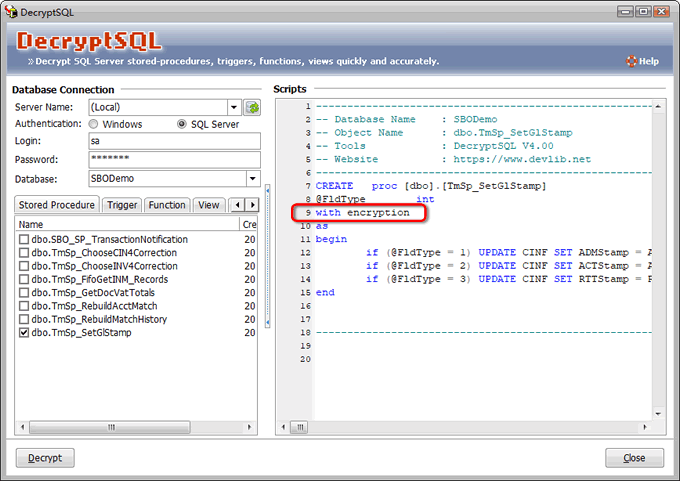
Task: Click object list scroll right arrow
Action: click(249, 427)
